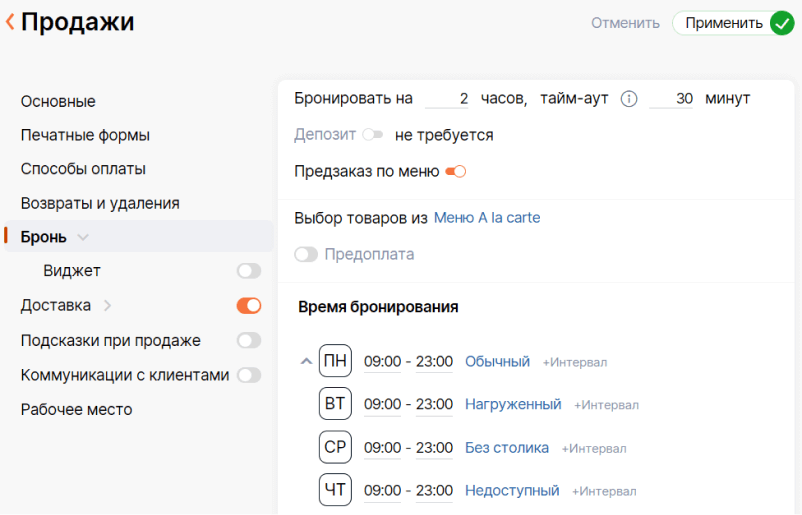This screenshot has height=515, width=802.
Task: Open the Основные settings section
Action: pyautogui.click(x=58, y=101)
